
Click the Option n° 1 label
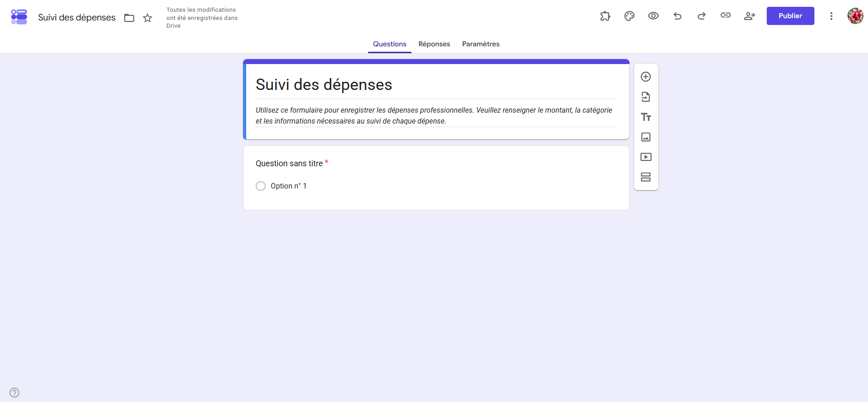click(288, 186)
